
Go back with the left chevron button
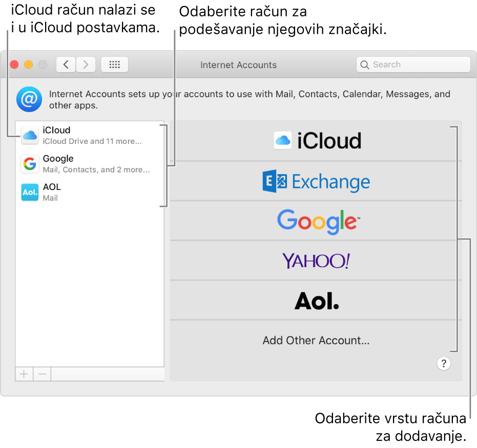[66, 65]
